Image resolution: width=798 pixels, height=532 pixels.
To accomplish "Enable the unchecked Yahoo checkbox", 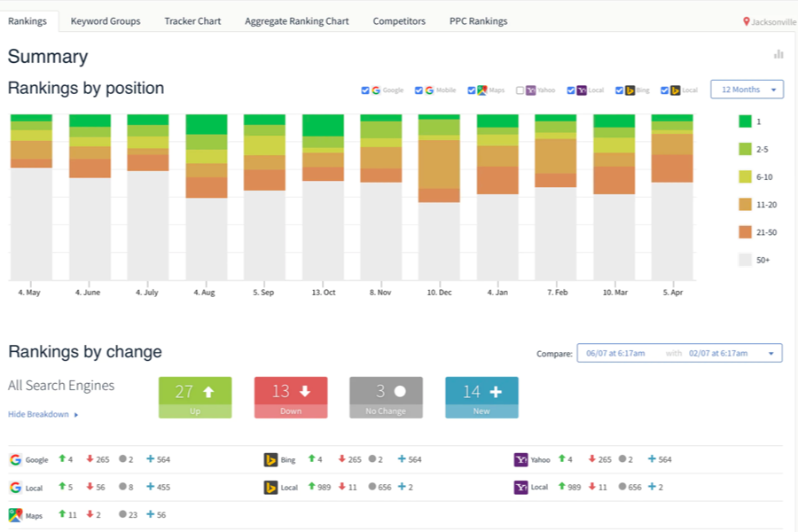I will tap(520, 90).
